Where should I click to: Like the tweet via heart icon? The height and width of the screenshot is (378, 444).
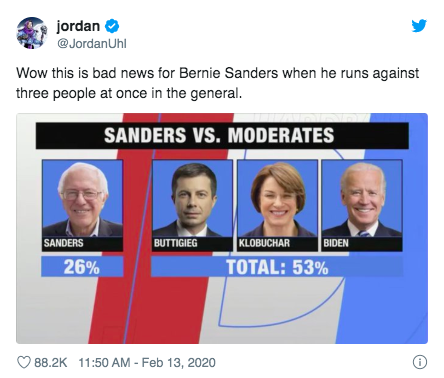[x=24, y=362]
